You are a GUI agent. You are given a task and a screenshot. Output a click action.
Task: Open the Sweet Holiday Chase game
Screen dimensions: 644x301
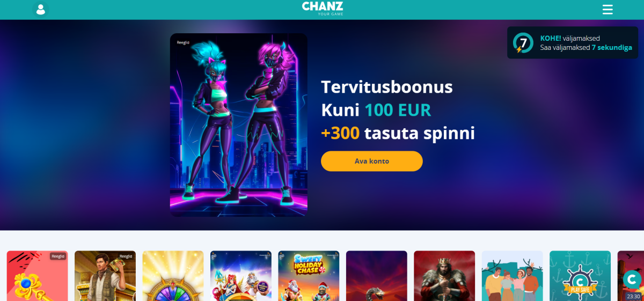309,276
